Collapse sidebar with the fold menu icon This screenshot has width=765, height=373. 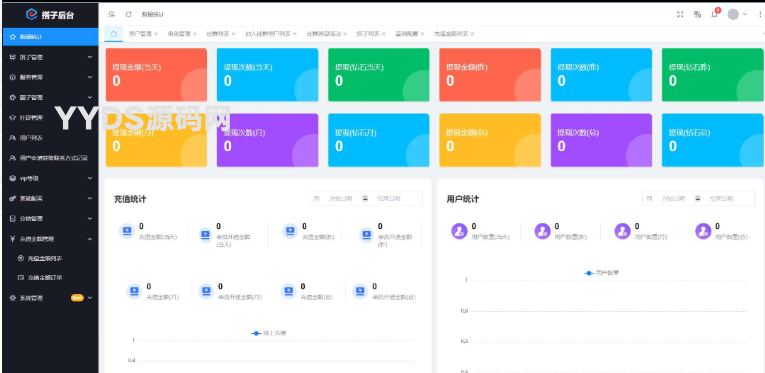click(112, 14)
